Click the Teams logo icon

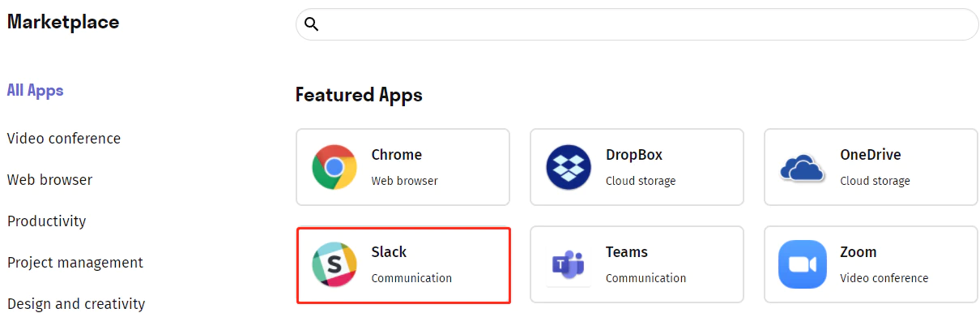(x=569, y=264)
